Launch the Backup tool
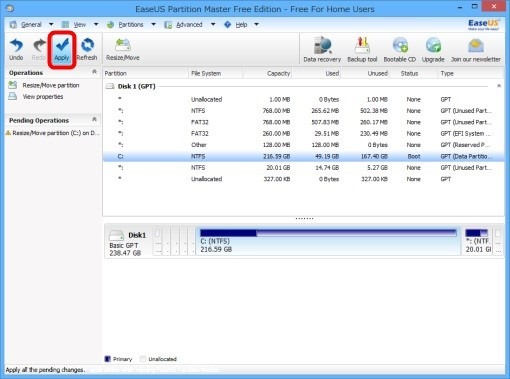The width and height of the screenshot is (510, 379). pyautogui.click(x=362, y=49)
